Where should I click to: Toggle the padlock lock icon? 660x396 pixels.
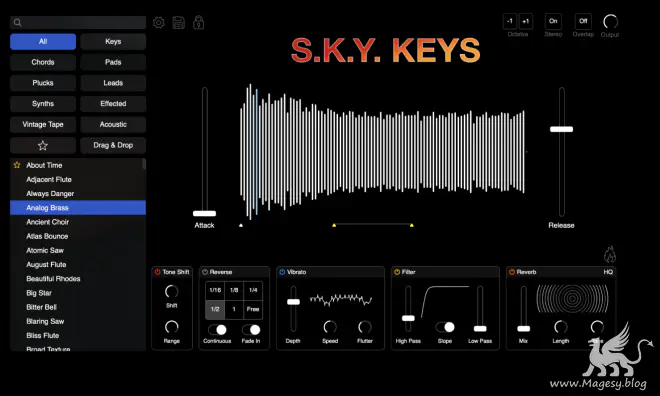(x=199, y=22)
